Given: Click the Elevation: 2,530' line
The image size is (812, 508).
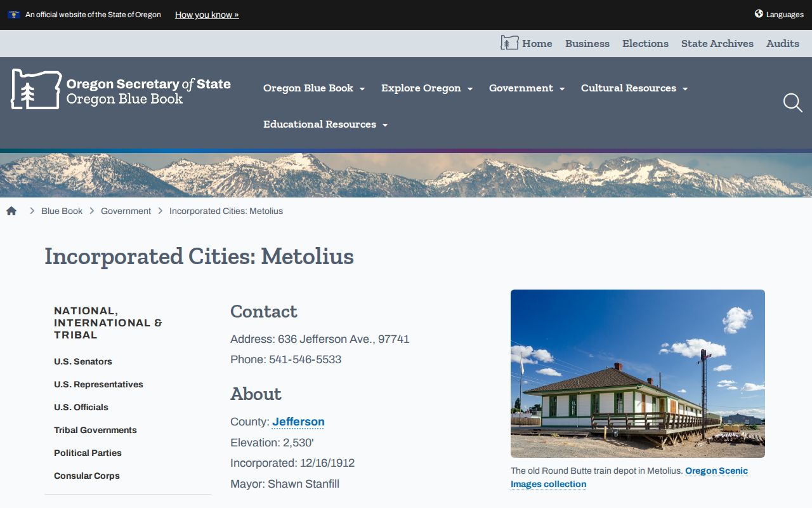Looking at the screenshot, I should point(272,443).
